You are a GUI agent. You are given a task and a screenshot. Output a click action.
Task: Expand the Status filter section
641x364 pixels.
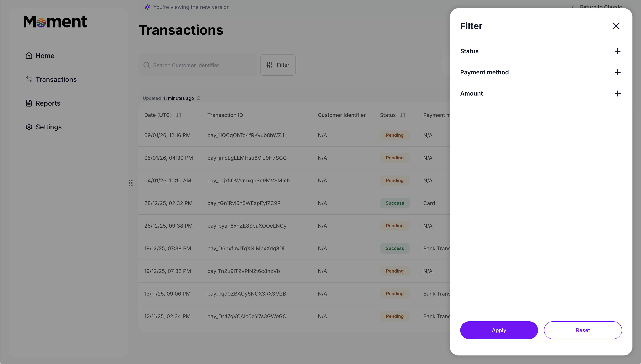click(617, 51)
